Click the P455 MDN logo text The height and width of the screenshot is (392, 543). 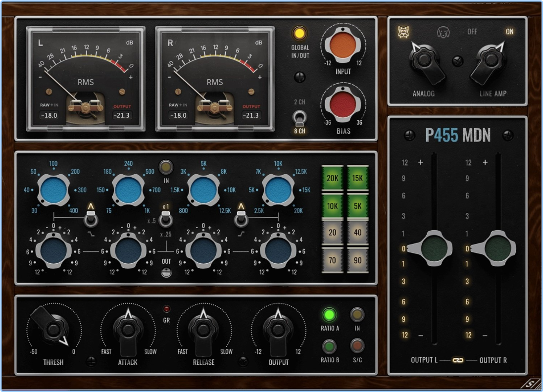(458, 136)
